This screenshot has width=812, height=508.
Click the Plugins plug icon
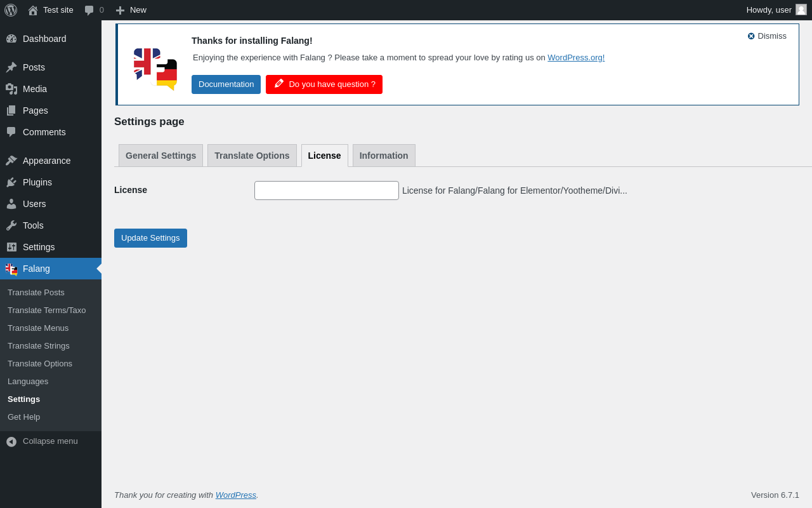tap(11, 182)
